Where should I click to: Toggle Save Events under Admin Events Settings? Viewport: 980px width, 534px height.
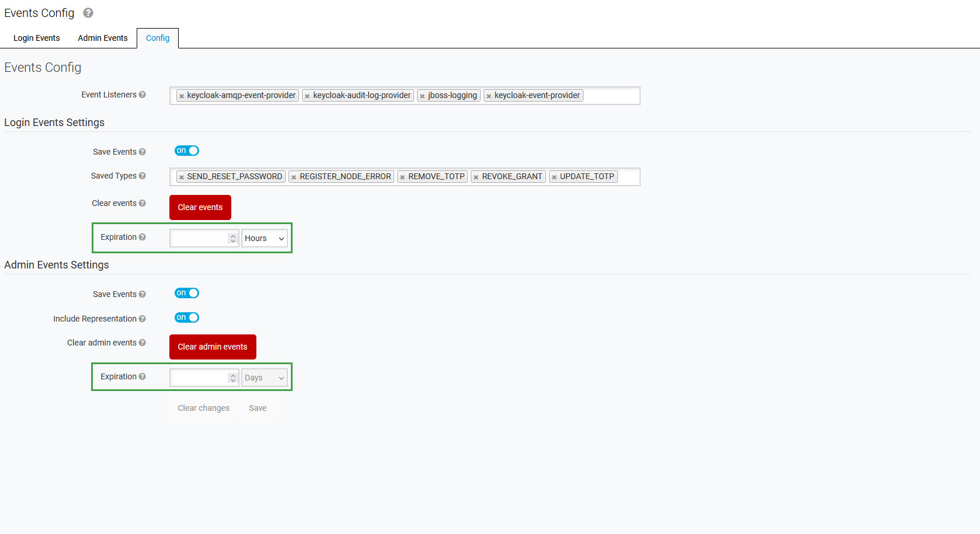(x=187, y=293)
